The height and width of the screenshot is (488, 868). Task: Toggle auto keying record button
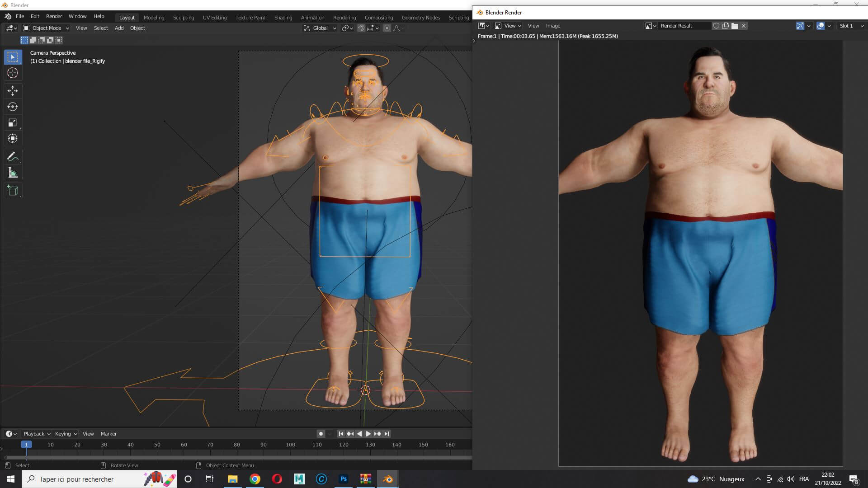[x=321, y=434]
